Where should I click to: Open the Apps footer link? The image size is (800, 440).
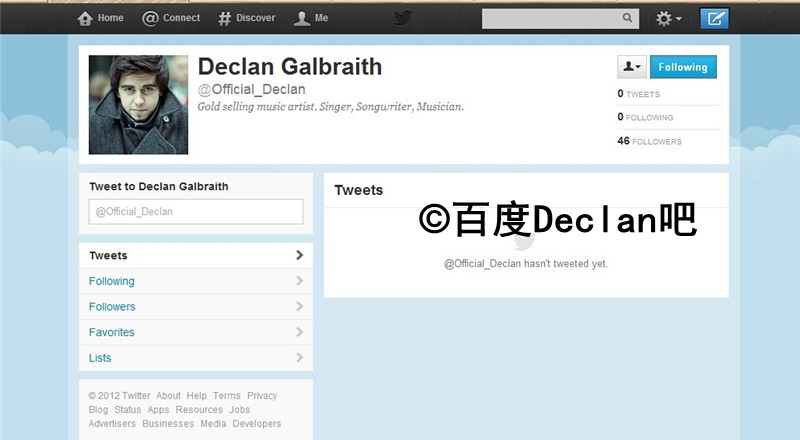[x=158, y=410]
